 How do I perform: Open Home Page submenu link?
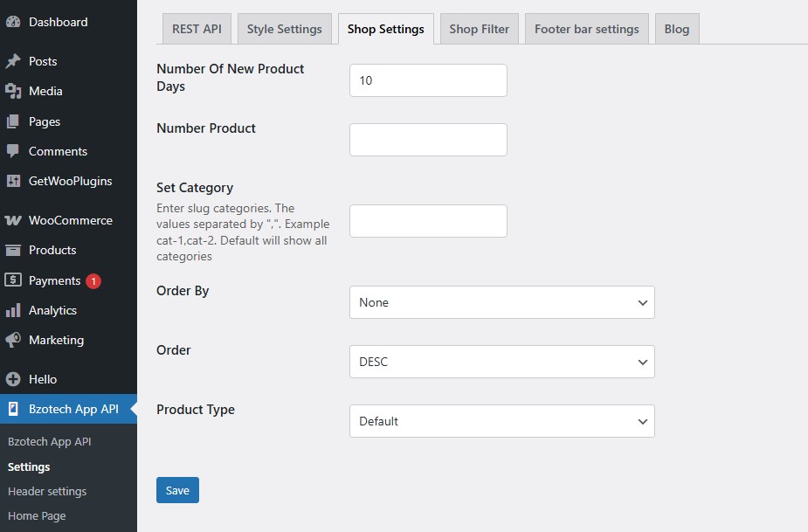tap(37, 516)
